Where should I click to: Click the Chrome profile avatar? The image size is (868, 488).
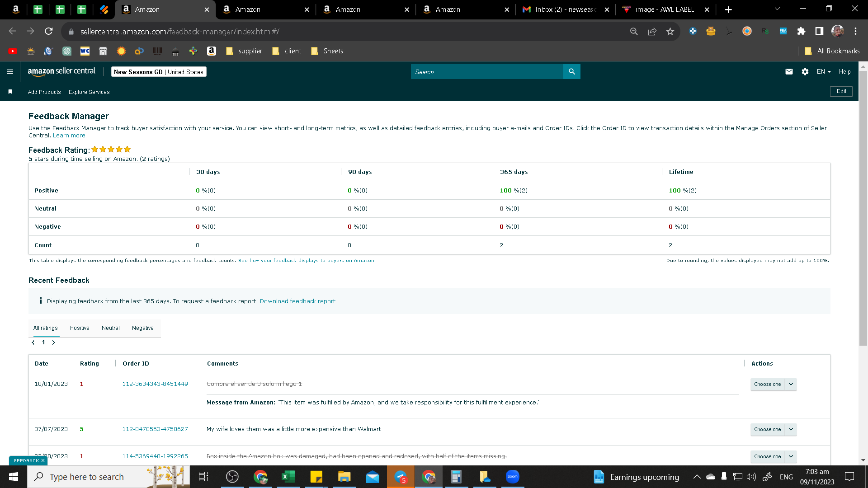point(837,31)
